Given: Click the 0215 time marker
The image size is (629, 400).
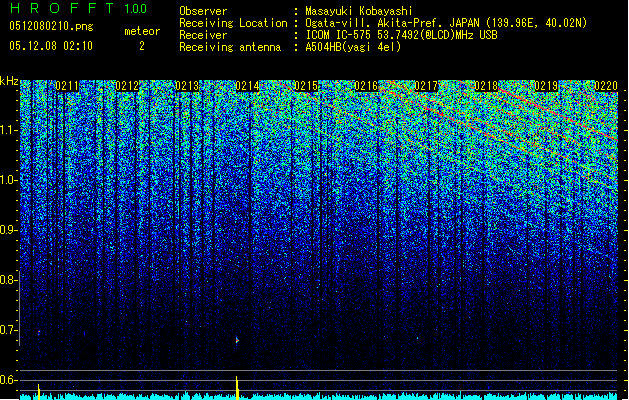Looking at the screenshot, I should (x=306, y=86).
